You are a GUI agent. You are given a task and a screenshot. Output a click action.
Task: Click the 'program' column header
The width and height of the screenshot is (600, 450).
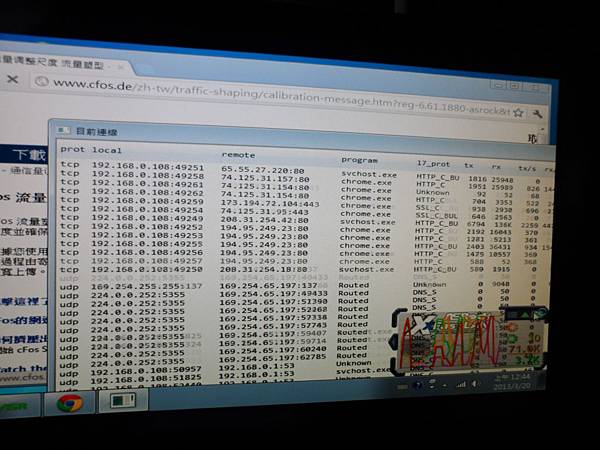(359, 160)
